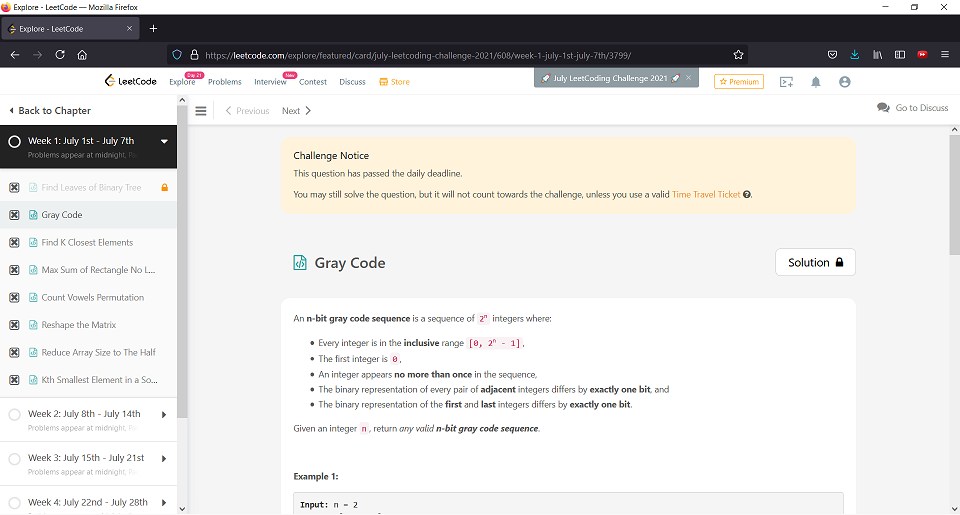
Task: Click the sidebar scroll up arrow
Action: (x=182, y=100)
